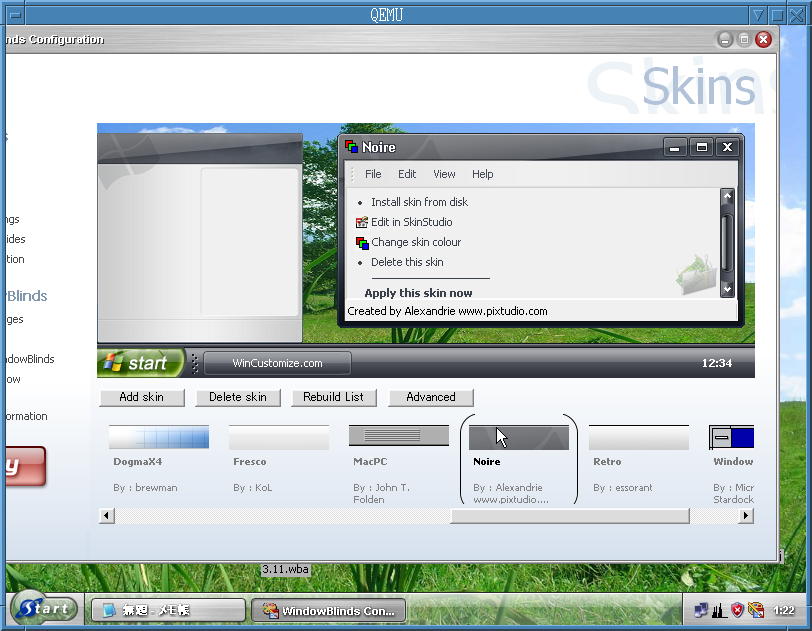812x631 pixels.
Task: Click the system clock showing 1:22
Action: pyautogui.click(x=784, y=610)
